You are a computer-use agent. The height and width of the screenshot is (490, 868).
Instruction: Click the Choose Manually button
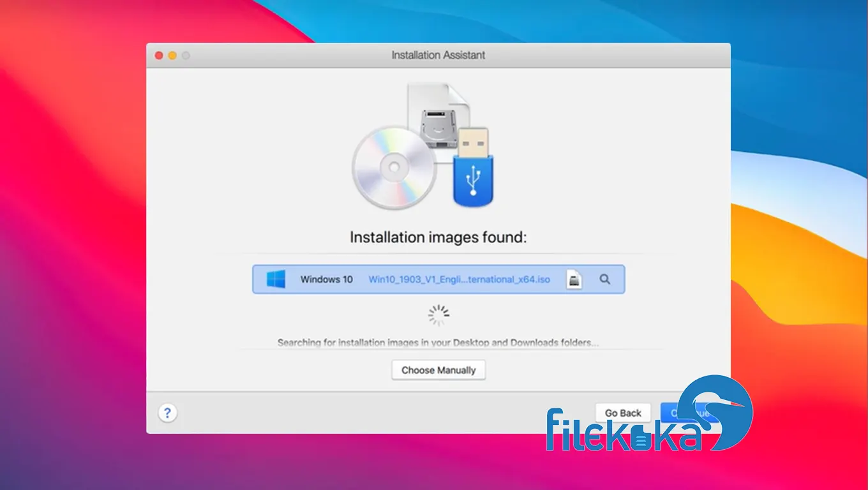tap(438, 370)
